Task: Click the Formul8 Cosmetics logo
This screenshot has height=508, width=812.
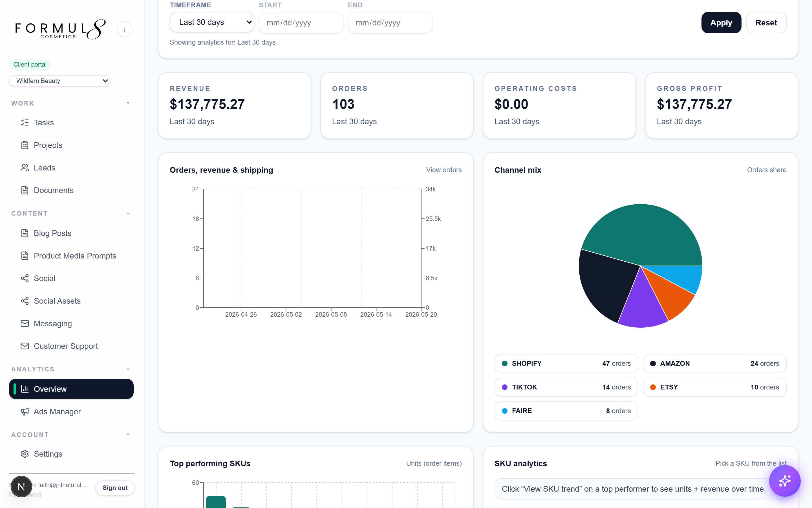Action: (x=60, y=30)
